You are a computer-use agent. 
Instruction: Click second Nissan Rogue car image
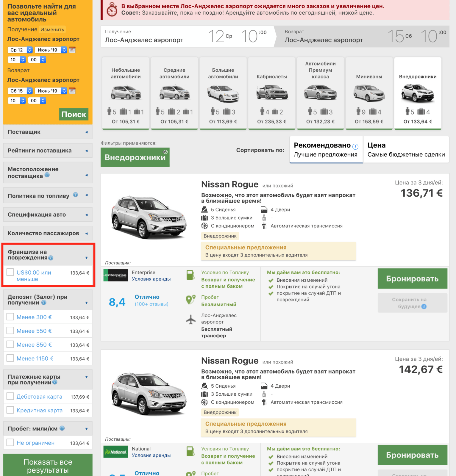149,394
